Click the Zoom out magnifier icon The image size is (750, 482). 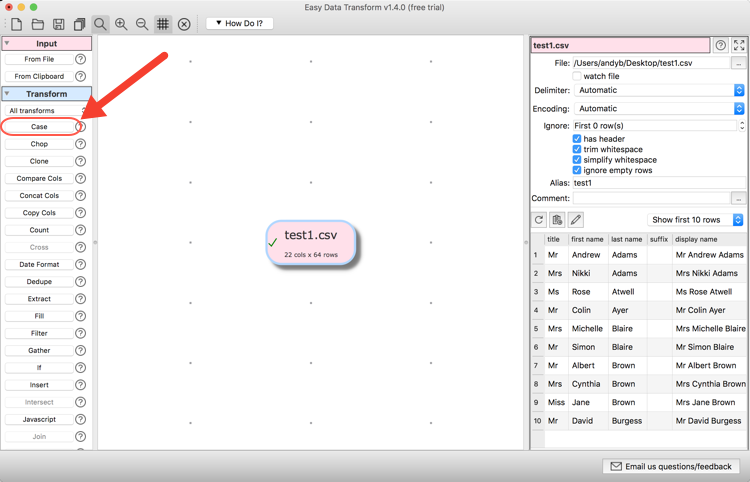142,24
